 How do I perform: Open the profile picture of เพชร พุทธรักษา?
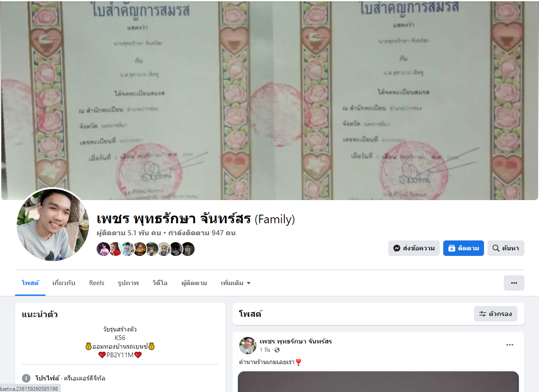coord(53,225)
